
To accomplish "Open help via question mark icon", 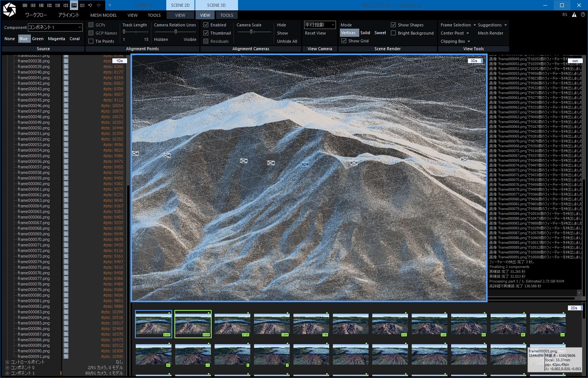I will coord(583,15).
